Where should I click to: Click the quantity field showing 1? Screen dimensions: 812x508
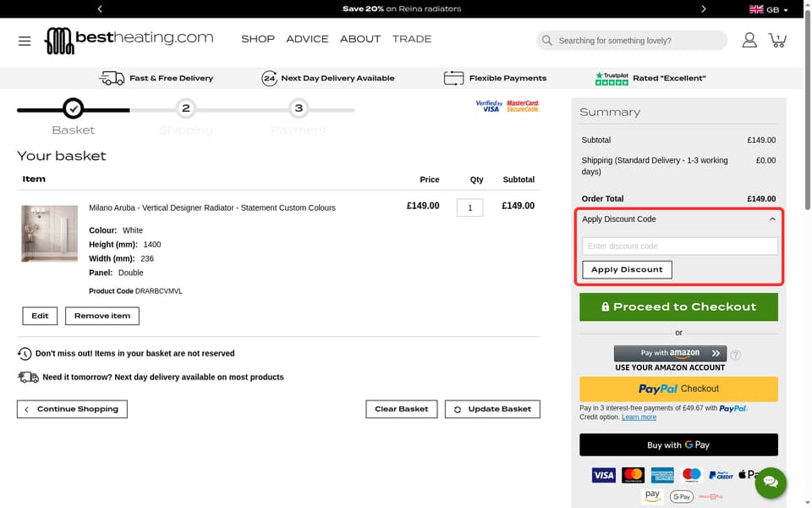click(x=469, y=208)
